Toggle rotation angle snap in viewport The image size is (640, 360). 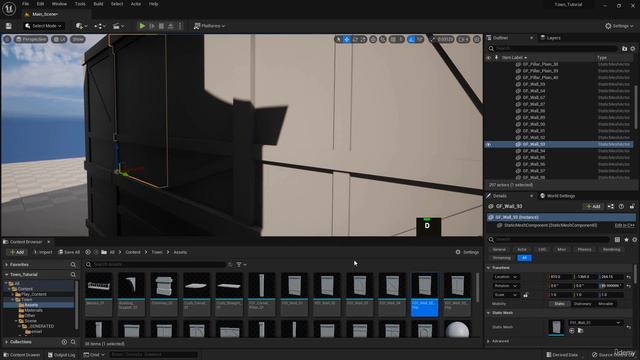[x=412, y=39]
